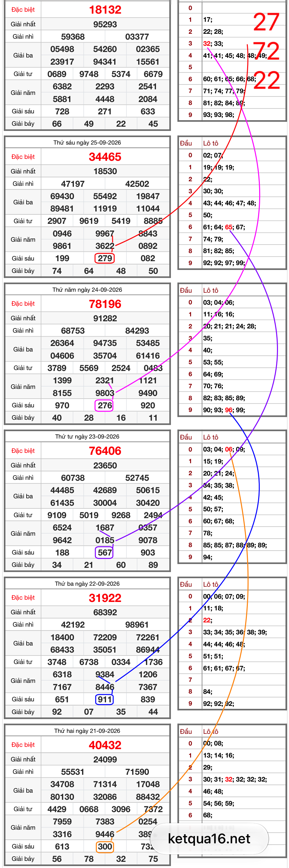This screenshot has height=868, width=289.
Task: Select fourth prize number 2907
Action: point(57,221)
